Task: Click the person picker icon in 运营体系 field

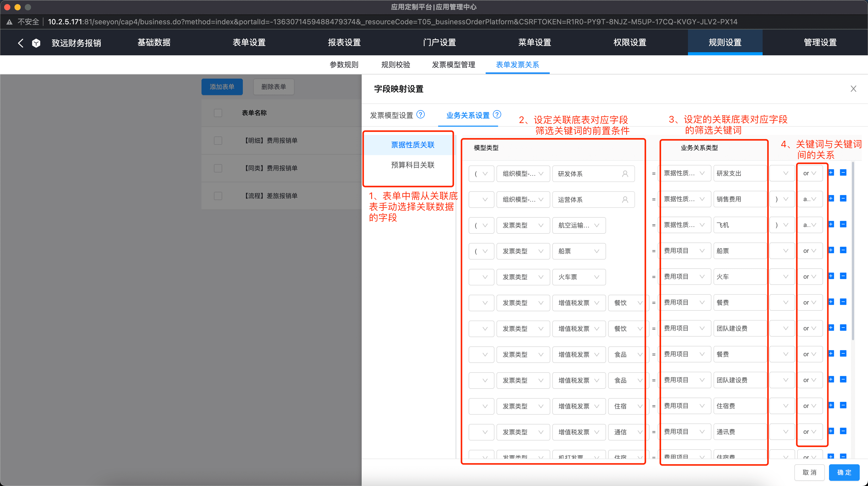Action: click(625, 200)
